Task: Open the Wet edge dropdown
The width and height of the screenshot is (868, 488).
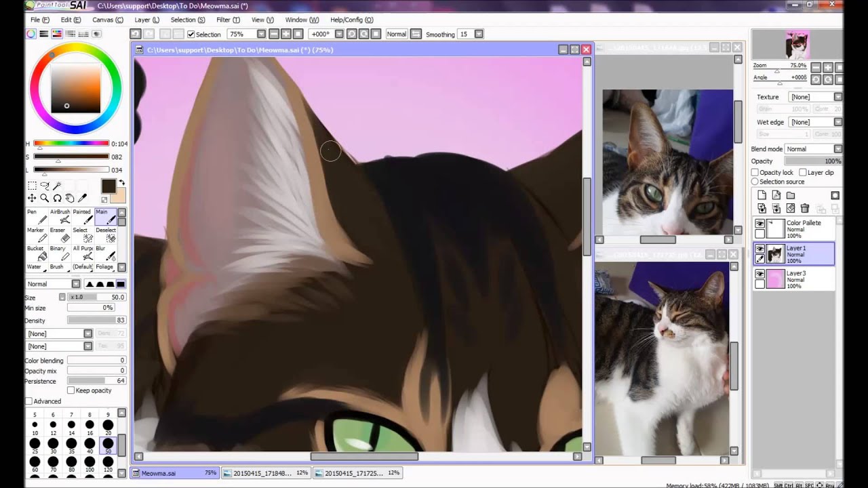Action: (x=838, y=122)
